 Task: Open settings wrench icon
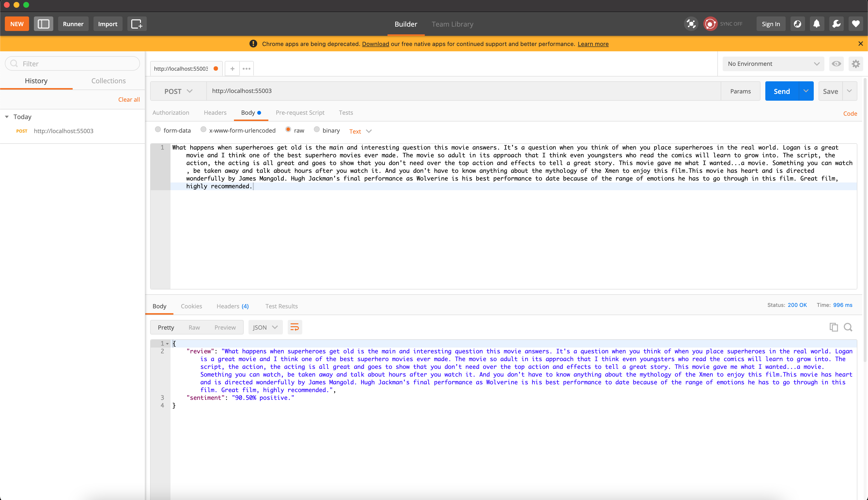pos(836,24)
